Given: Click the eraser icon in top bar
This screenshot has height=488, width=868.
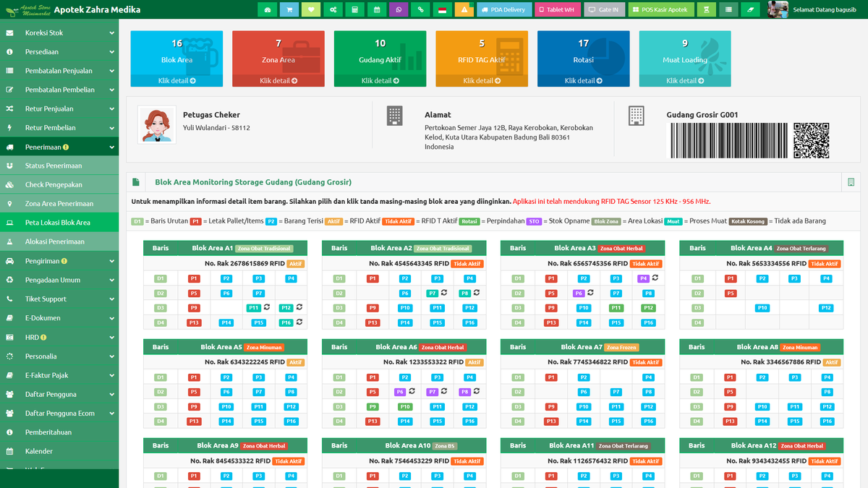Looking at the screenshot, I should (x=751, y=9).
